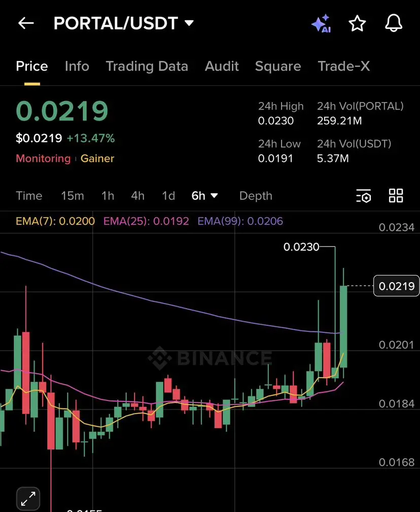Switch to the Info tab
The width and height of the screenshot is (420, 512).
(77, 66)
